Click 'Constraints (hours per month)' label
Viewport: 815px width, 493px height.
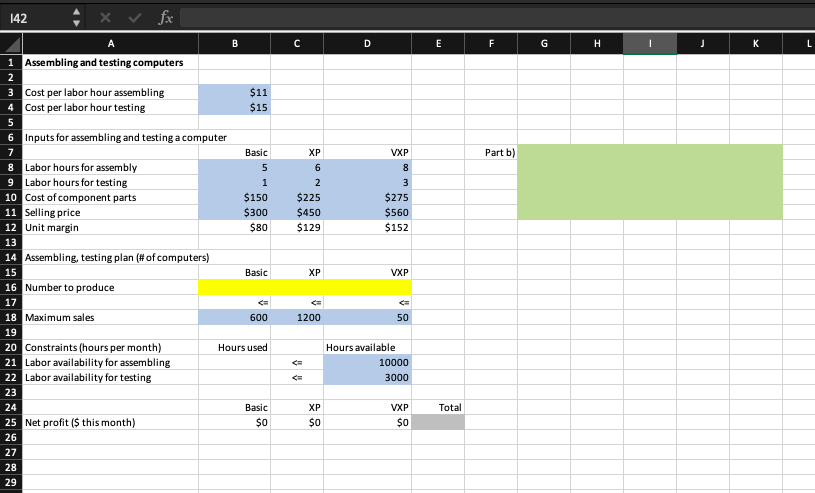(x=93, y=347)
